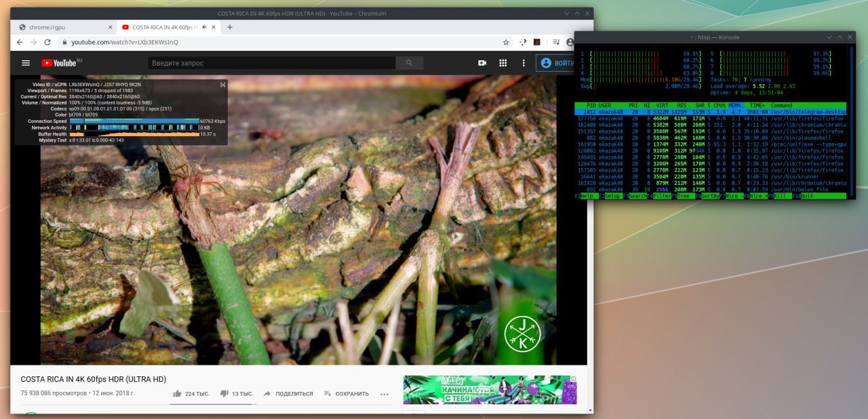Click the Konsole keep-above chevron-down title button
868x419 pixels.
click(828, 37)
